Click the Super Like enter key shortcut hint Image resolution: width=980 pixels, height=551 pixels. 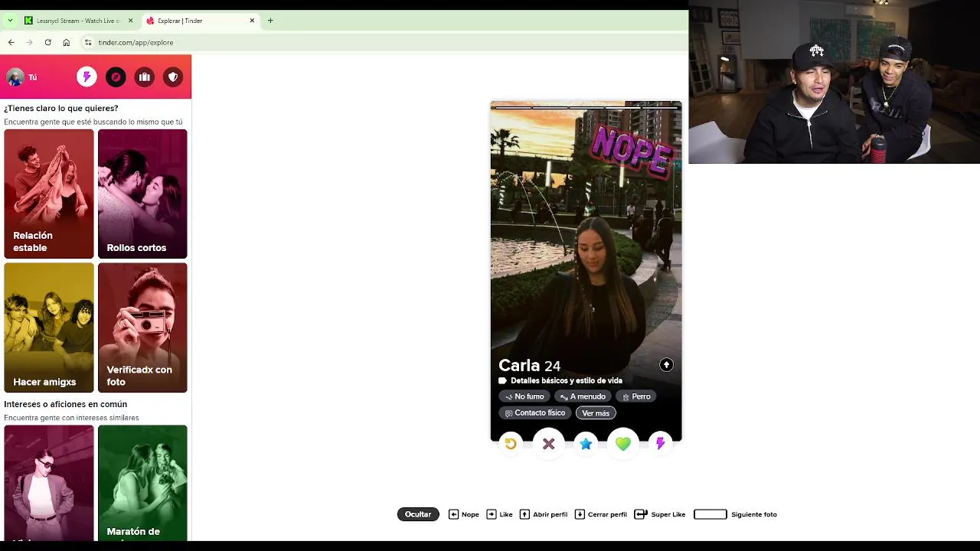click(x=660, y=514)
